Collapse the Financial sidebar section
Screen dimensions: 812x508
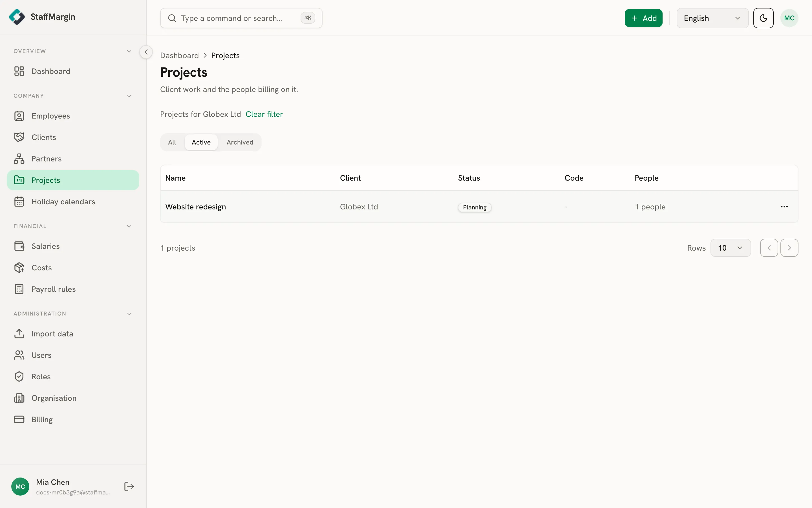point(129,226)
